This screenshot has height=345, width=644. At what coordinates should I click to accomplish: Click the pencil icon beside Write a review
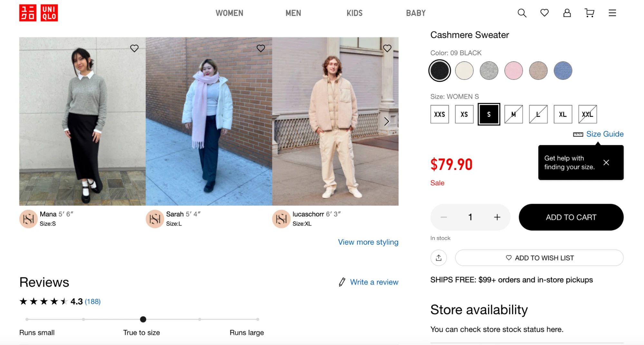[342, 282]
